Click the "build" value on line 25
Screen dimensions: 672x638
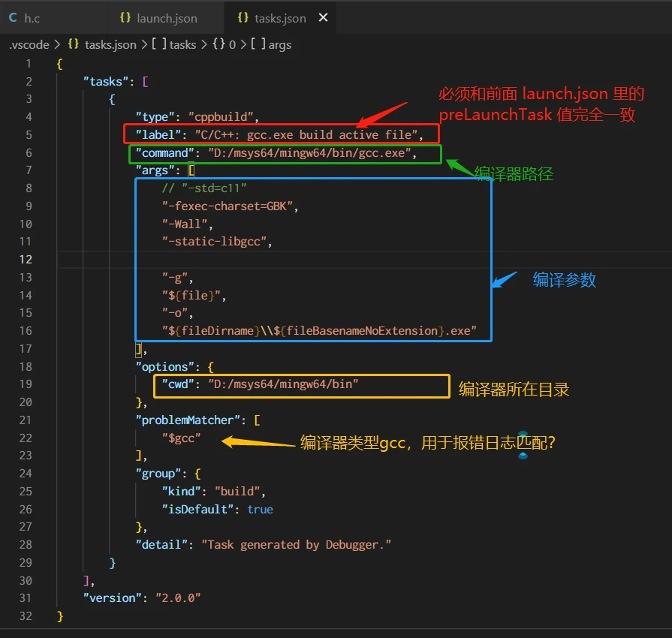pos(237,491)
